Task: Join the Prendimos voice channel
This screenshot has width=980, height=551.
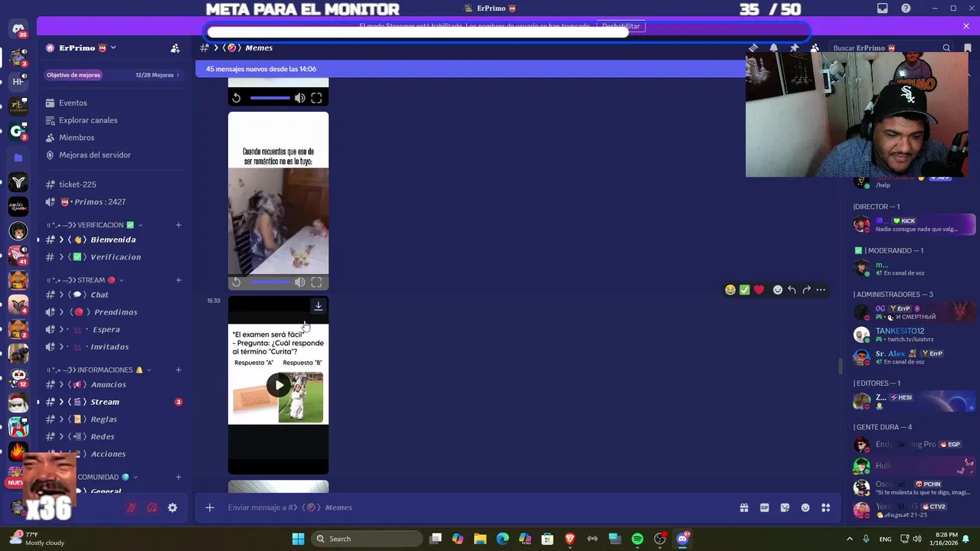Action: point(113,312)
